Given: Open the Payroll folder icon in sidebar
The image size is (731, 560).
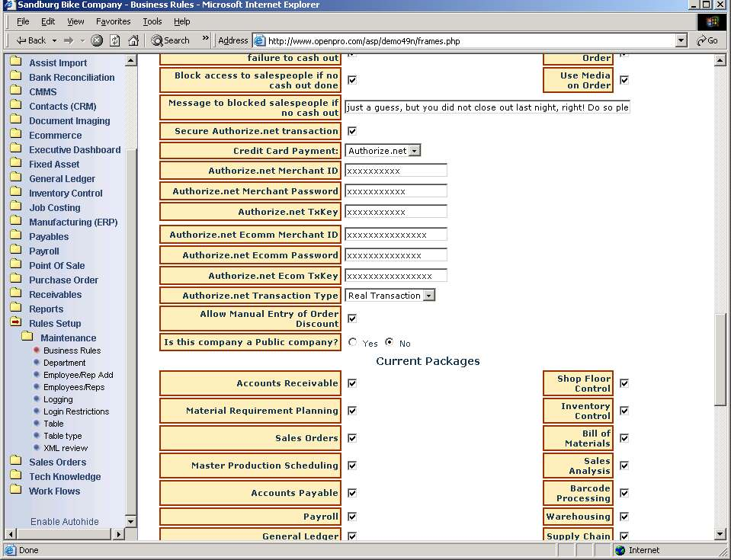Looking at the screenshot, I should pos(15,251).
